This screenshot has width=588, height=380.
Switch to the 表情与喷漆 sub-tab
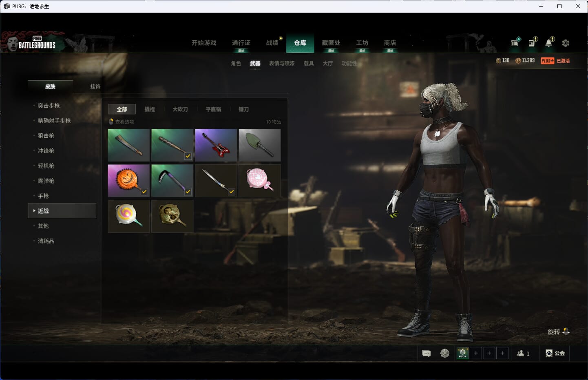[x=282, y=64]
